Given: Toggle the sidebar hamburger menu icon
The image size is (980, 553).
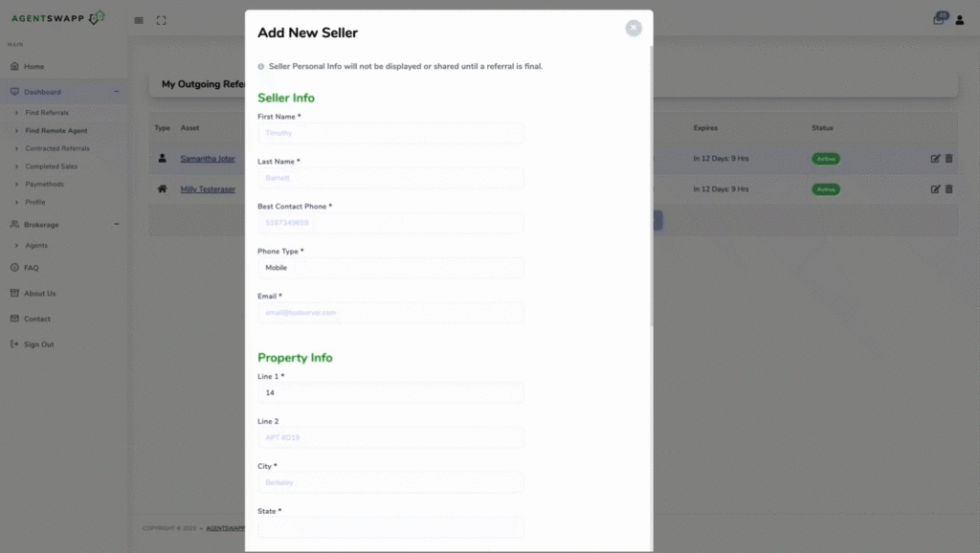Looking at the screenshot, I should coord(139,21).
